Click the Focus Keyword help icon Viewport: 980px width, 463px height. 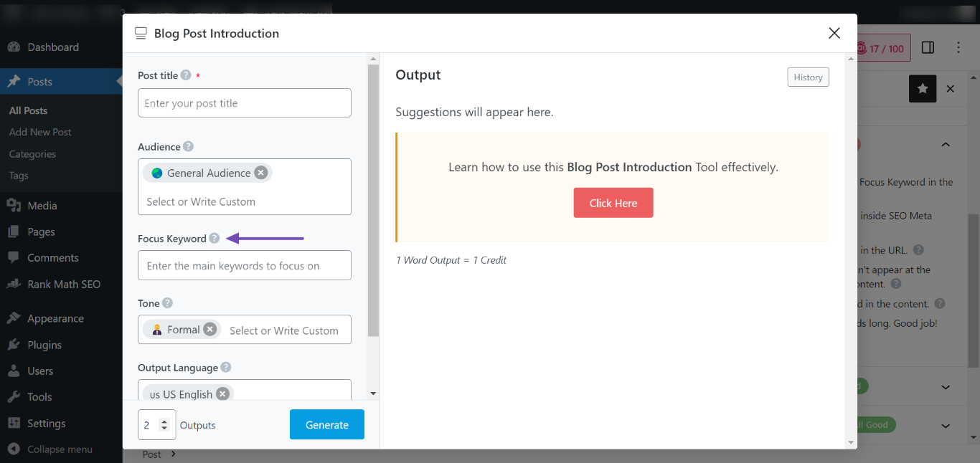coord(214,239)
